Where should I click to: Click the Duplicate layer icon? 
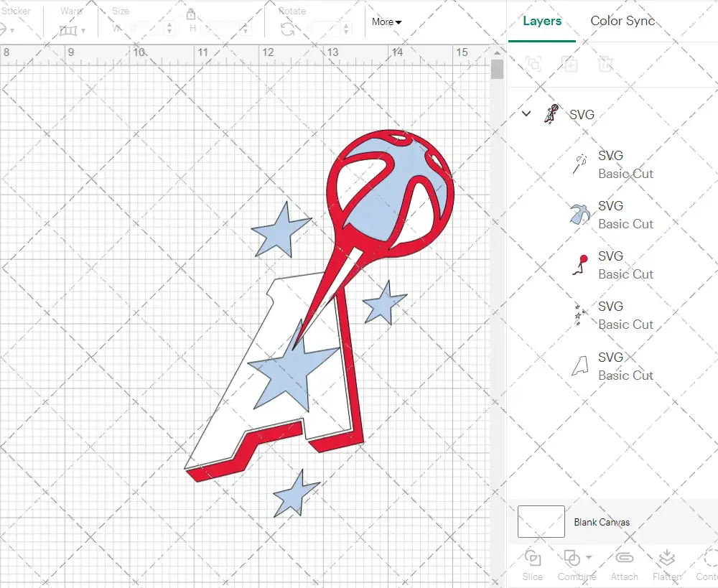[x=569, y=64]
